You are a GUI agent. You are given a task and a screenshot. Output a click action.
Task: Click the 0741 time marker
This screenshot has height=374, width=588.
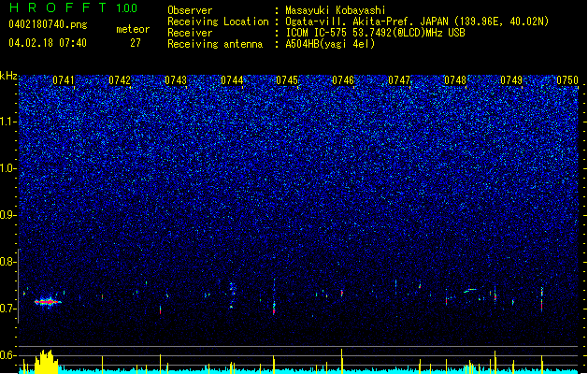tap(64, 80)
